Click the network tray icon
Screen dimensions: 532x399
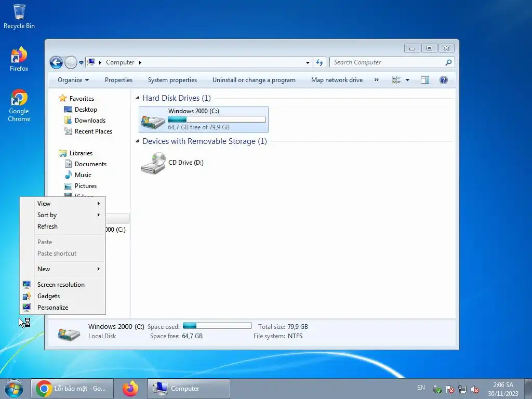pos(462,390)
